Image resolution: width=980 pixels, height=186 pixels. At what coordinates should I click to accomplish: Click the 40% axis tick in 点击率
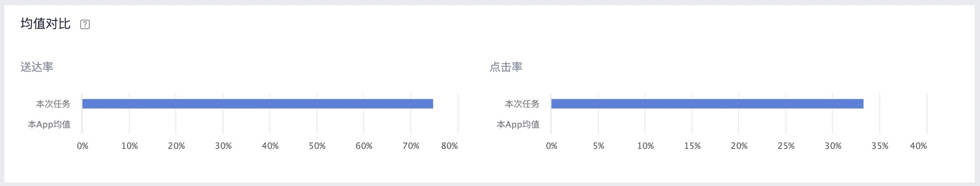[918, 146]
